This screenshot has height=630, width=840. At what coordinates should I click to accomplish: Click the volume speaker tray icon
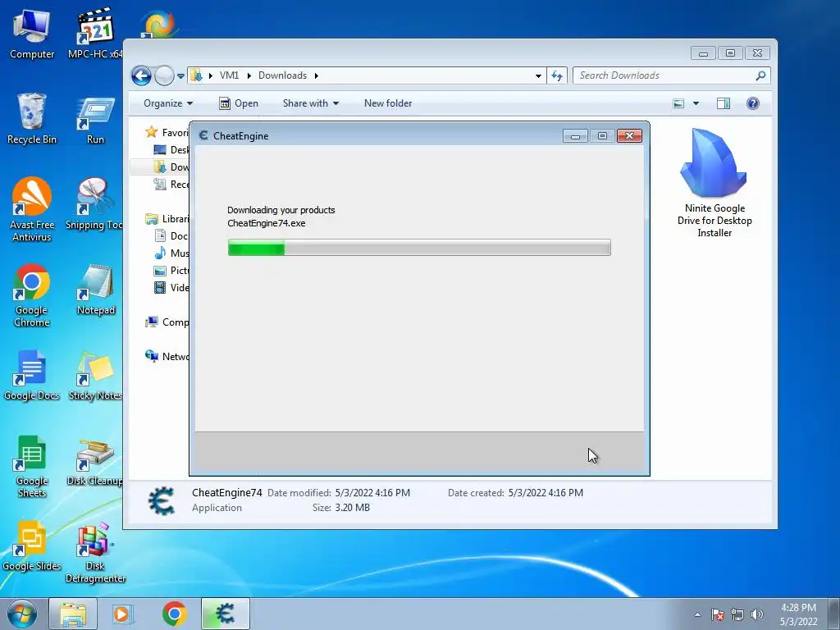point(757,614)
